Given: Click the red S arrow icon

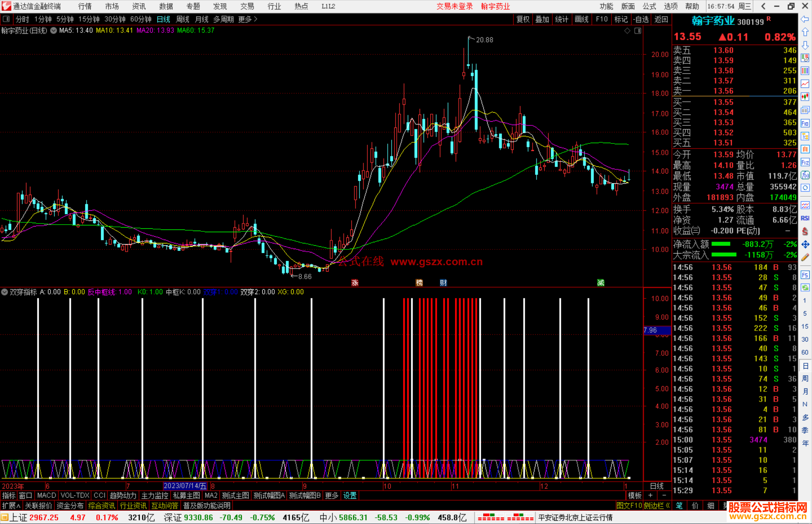Looking at the screenshot, I should [x=805, y=231].
